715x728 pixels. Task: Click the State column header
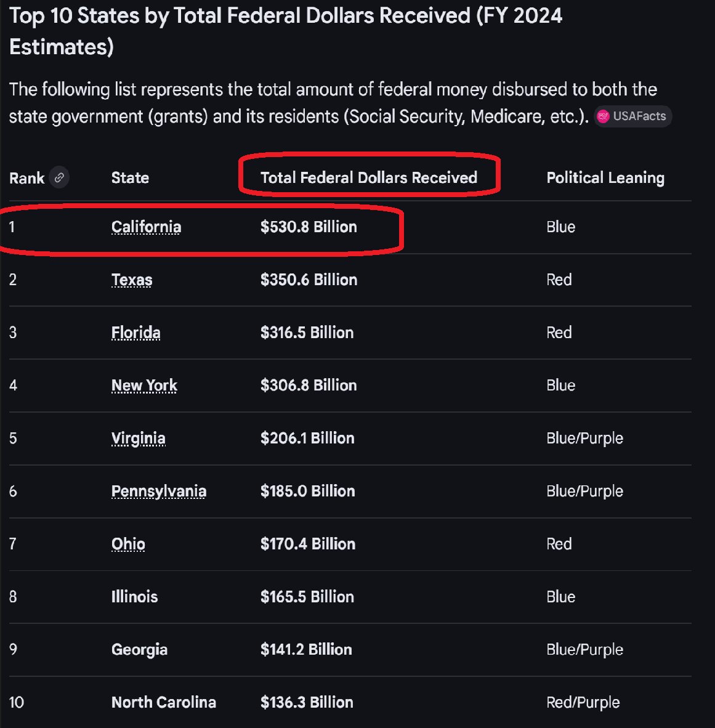[130, 177]
